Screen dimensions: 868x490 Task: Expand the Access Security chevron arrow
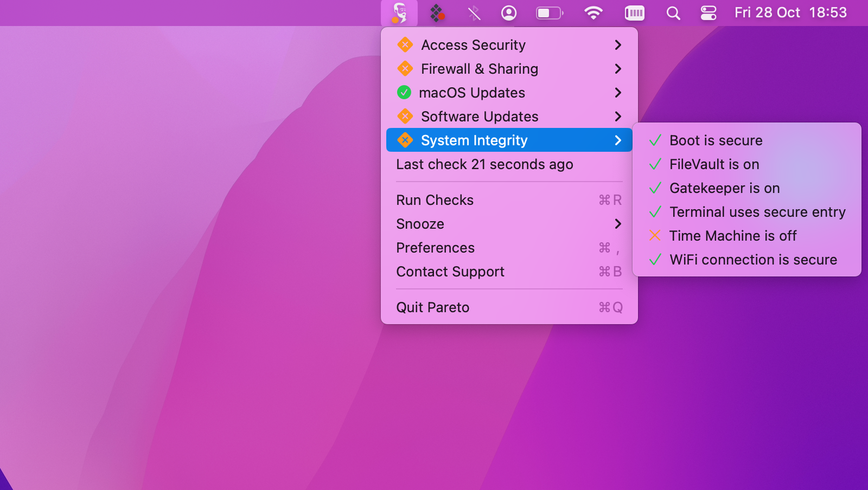(618, 45)
